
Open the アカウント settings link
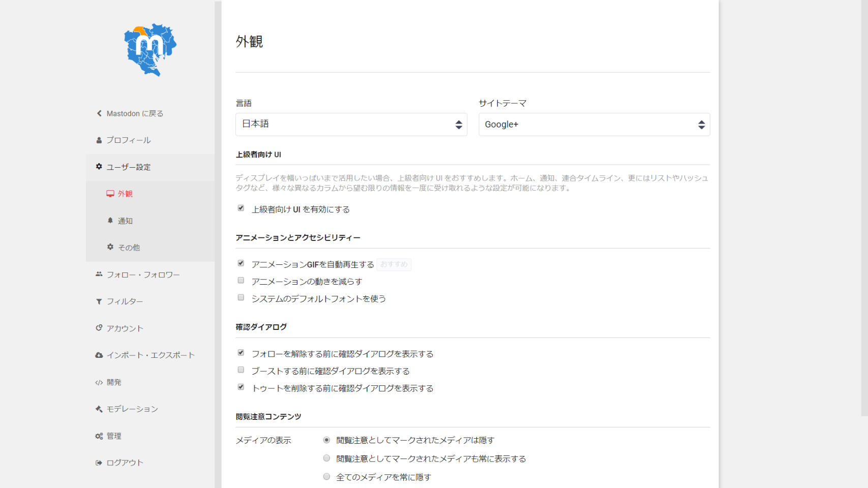coord(125,328)
